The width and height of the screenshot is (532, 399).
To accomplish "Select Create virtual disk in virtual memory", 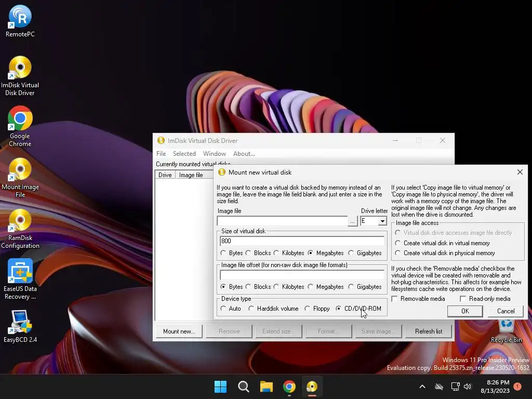I will tap(443, 243).
